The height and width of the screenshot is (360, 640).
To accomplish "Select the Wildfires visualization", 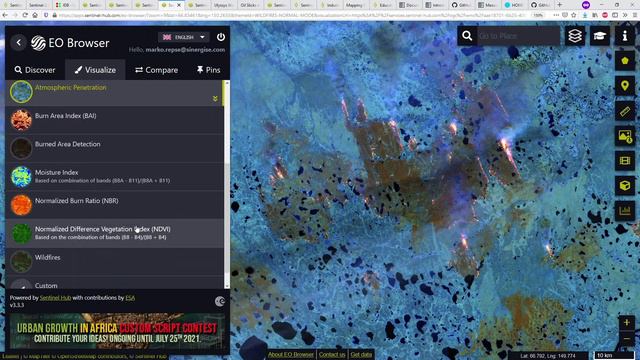I will pos(114,262).
